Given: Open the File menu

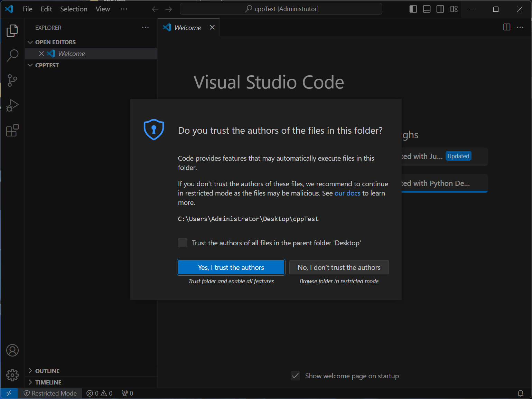Looking at the screenshot, I should (x=27, y=9).
